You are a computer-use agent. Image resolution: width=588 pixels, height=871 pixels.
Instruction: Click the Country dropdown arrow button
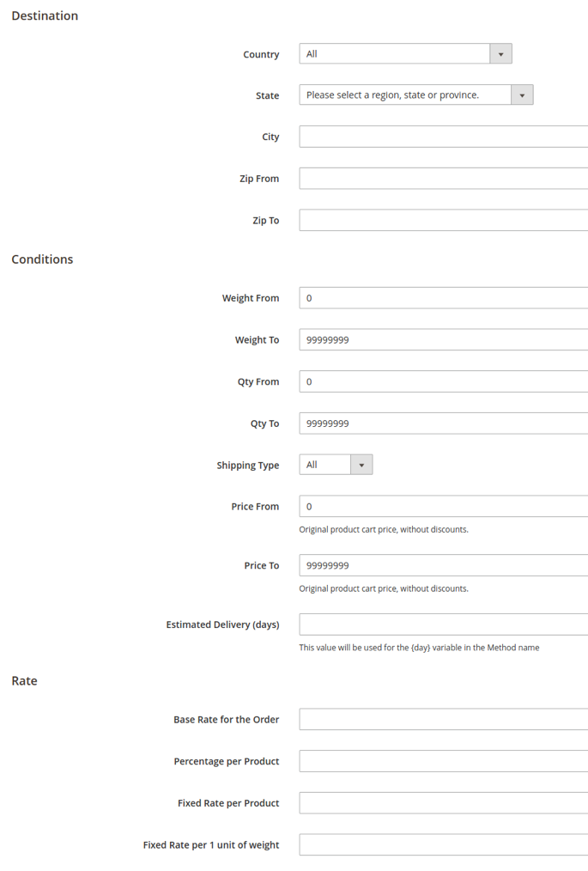point(500,54)
